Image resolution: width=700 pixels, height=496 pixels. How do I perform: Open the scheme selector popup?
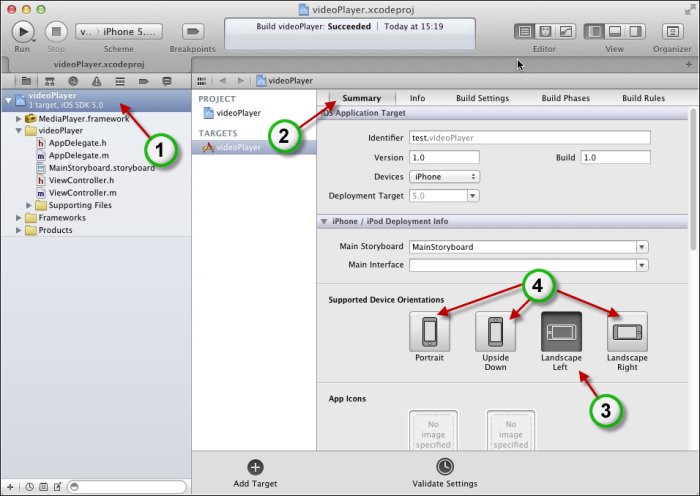point(119,32)
